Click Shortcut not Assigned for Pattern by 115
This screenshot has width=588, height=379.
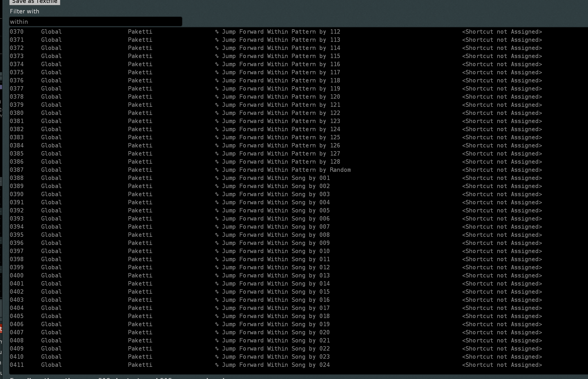(502, 56)
